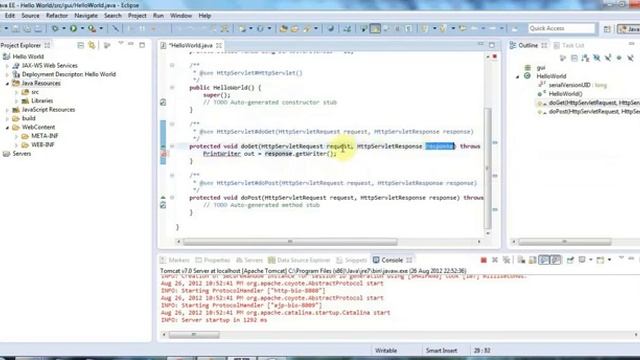Click Remove Launch icon in Console toolbar
The height and width of the screenshot is (360, 640).
pyautogui.click(x=495, y=260)
